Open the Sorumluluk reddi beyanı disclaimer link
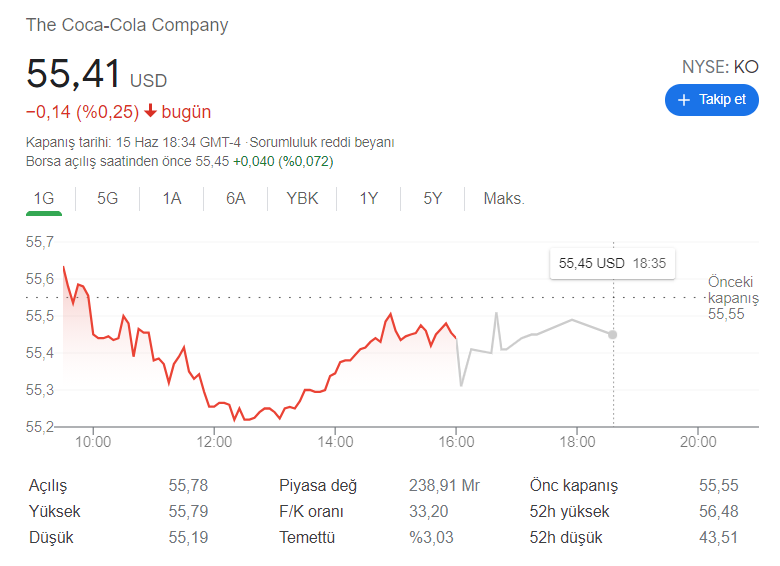Viewport: 780px width, 566px height. tap(321, 142)
